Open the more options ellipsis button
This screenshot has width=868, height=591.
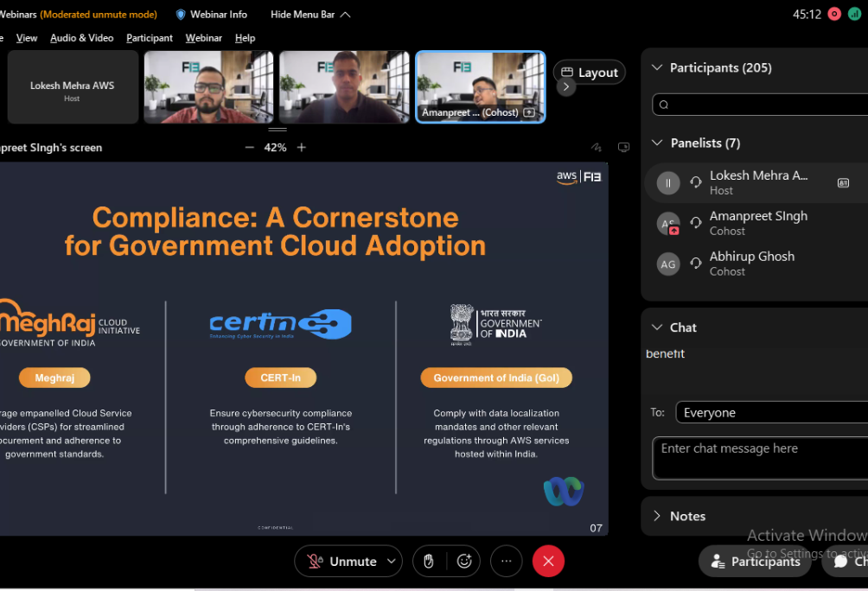coord(507,562)
